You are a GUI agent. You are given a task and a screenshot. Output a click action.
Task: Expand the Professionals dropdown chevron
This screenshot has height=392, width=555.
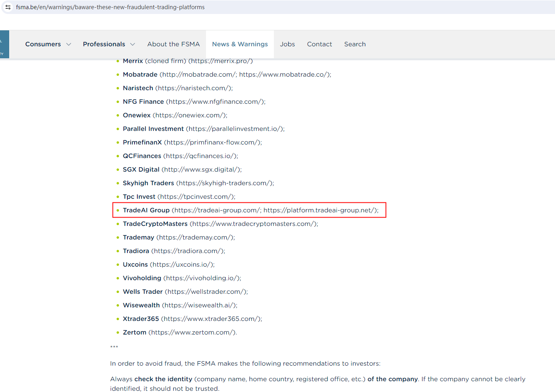(133, 44)
